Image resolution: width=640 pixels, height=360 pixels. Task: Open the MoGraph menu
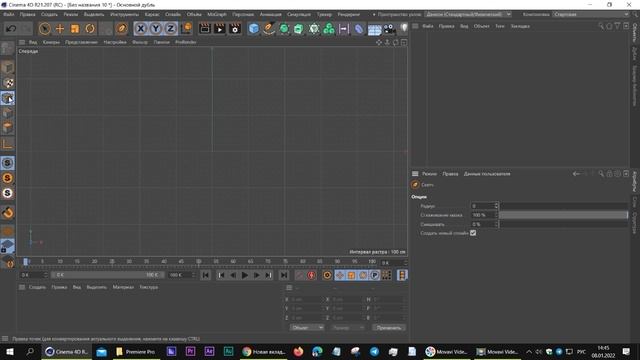click(x=216, y=14)
